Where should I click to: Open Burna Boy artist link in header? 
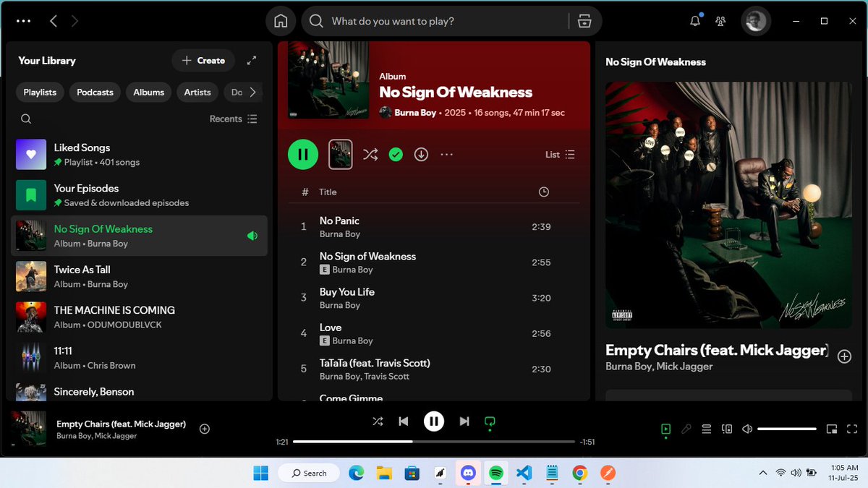(x=415, y=113)
